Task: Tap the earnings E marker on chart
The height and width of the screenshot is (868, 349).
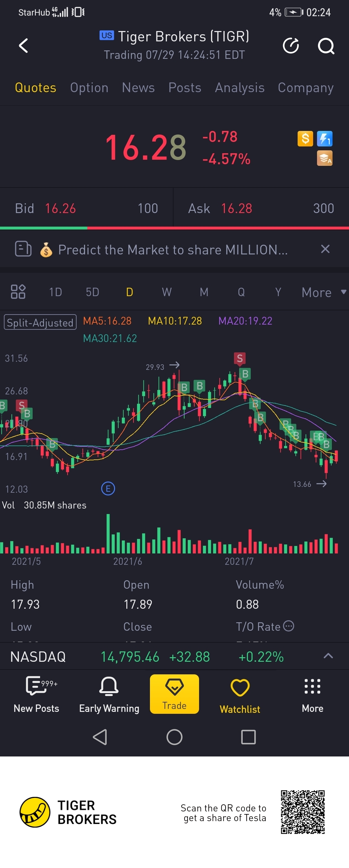Action: [x=108, y=488]
